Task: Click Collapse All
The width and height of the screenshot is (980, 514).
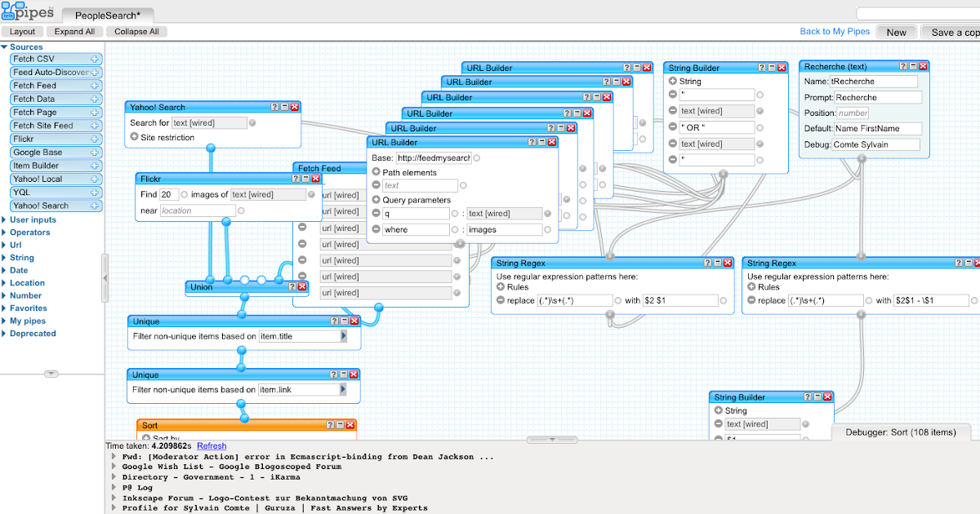Action: tap(136, 32)
